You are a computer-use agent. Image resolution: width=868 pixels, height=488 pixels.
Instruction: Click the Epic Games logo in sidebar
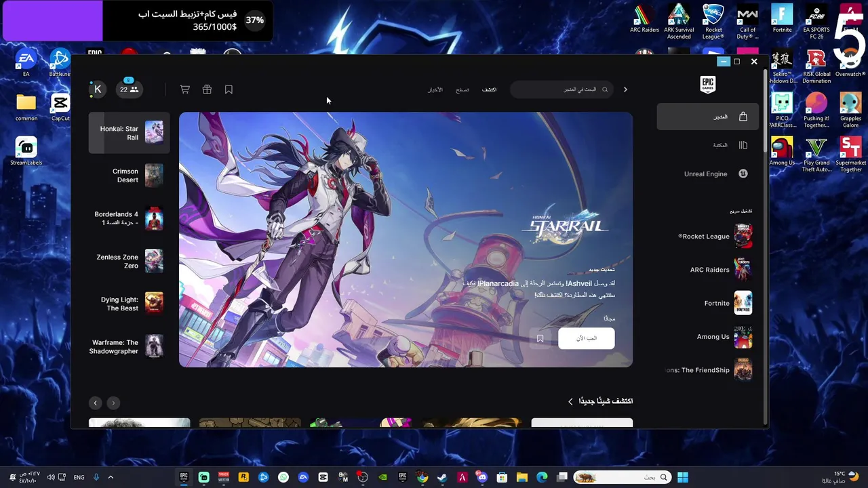tap(708, 84)
